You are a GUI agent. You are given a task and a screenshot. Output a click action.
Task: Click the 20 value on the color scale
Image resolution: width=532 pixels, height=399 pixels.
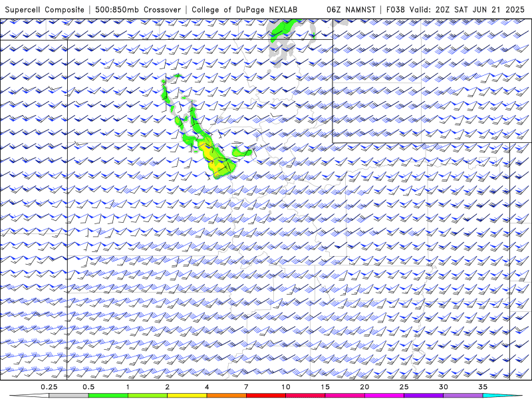(x=364, y=387)
